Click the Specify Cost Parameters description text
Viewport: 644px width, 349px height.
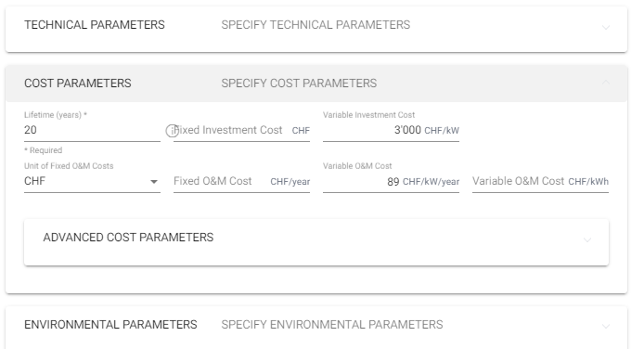[299, 84]
